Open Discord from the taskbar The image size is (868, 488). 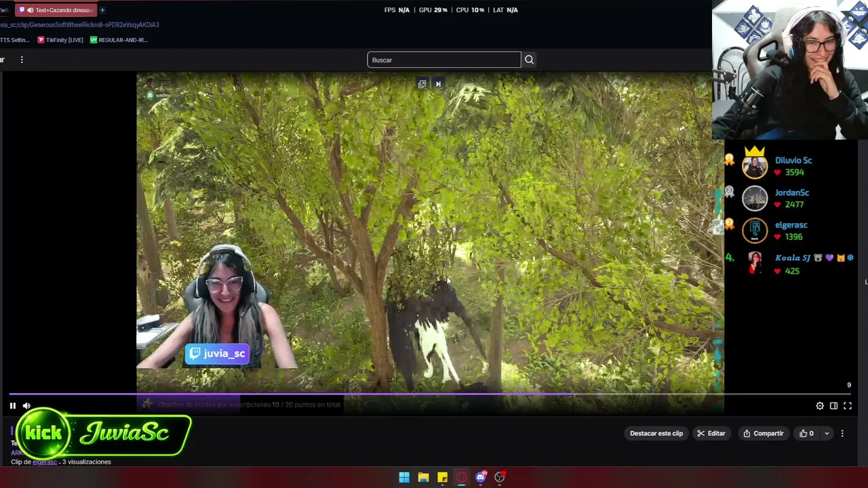481,477
